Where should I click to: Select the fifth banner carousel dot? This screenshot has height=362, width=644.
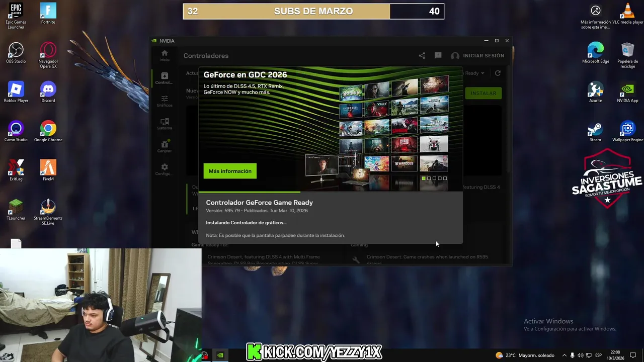445,178
